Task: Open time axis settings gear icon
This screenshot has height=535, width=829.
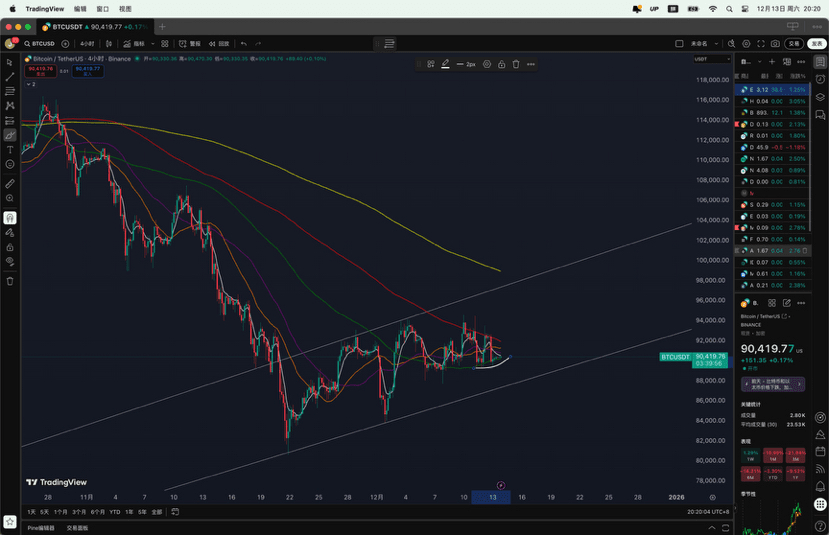Action: tap(712, 497)
